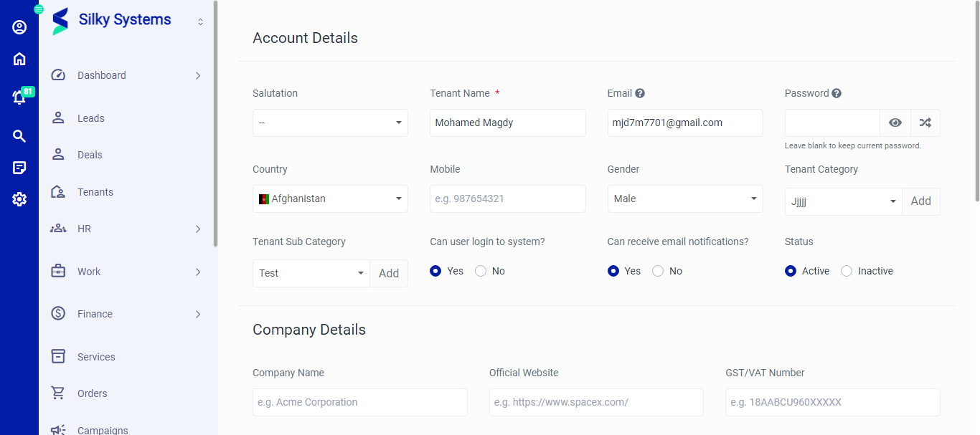Choose No for email notifications

(658, 271)
